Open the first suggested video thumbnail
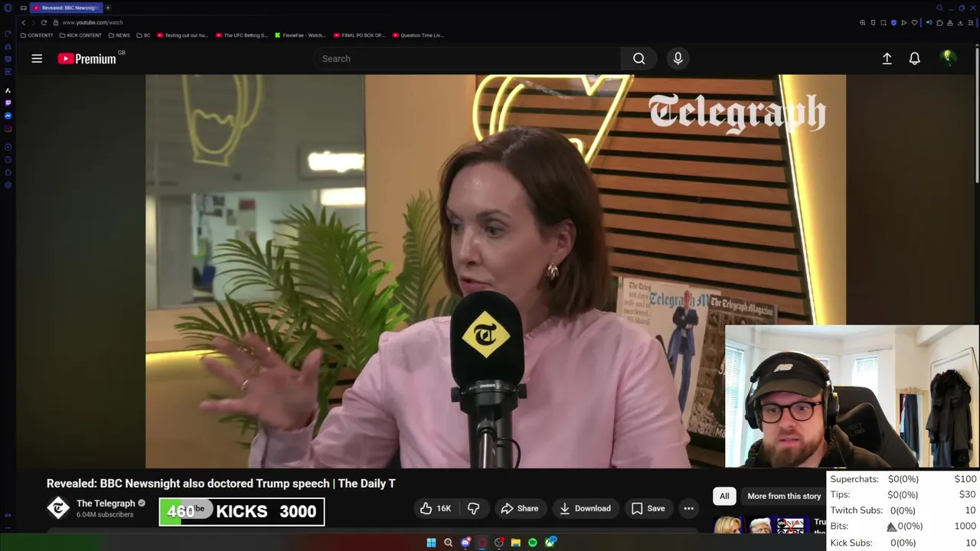The image size is (980, 551). point(761,525)
